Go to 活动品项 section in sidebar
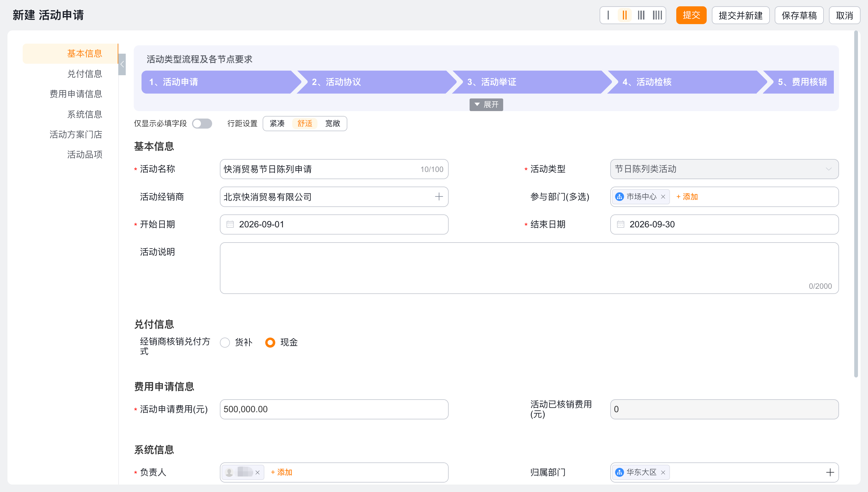Image resolution: width=868 pixels, height=492 pixels. (84, 155)
